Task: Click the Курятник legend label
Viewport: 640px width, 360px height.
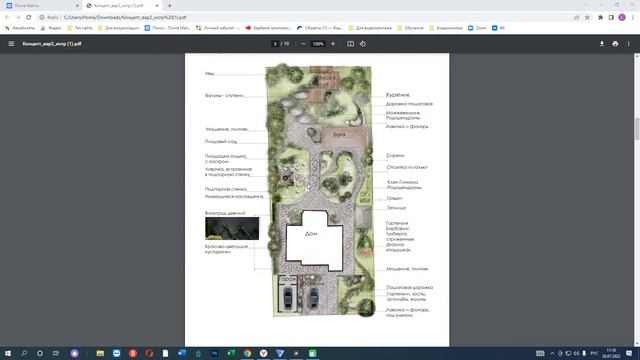Action: coord(398,95)
